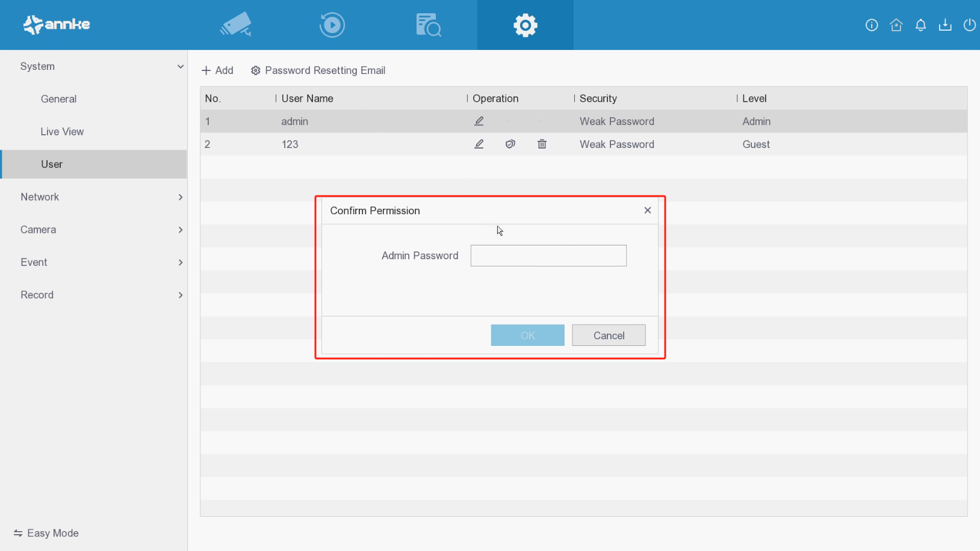Open permission shield for user 123
Image resolution: width=980 pixels, height=551 pixels.
pos(510,144)
